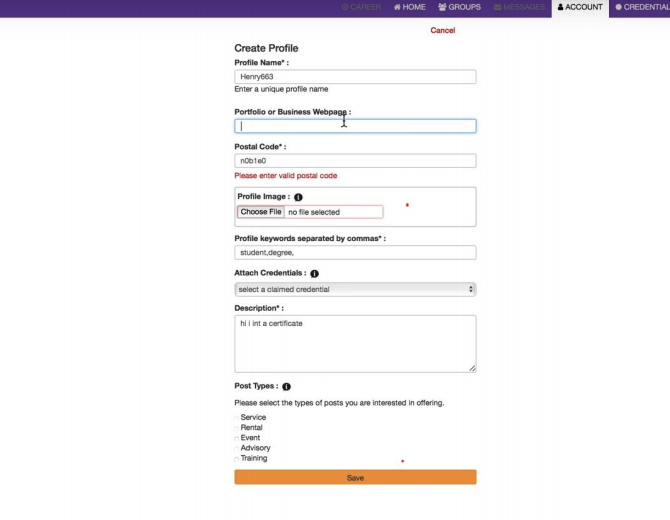Screen dimensions: 670x520
Task: Open the info icon beside Profile Image
Action: (298, 197)
